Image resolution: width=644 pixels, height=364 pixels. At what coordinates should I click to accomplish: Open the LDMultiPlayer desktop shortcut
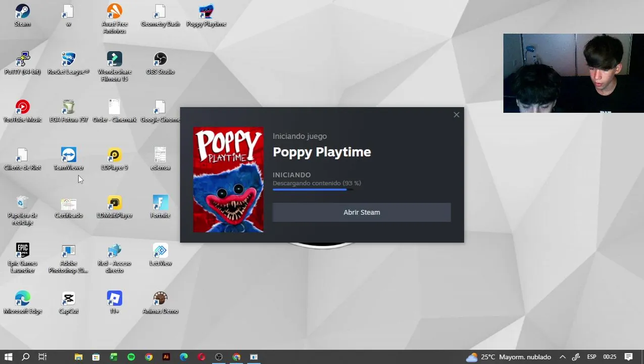(114, 207)
